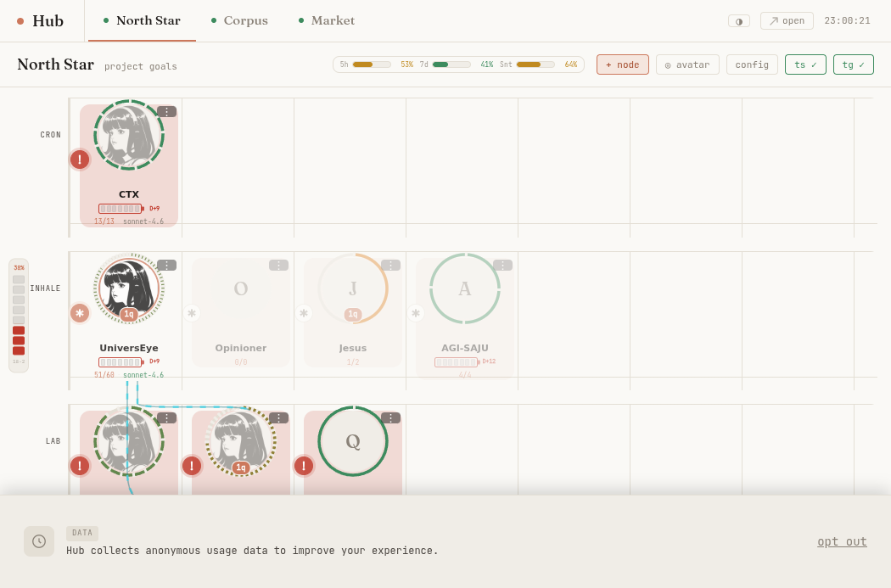Click the open external arrow button
The width and height of the screenshot is (891, 588).
click(x=787, y=21)
